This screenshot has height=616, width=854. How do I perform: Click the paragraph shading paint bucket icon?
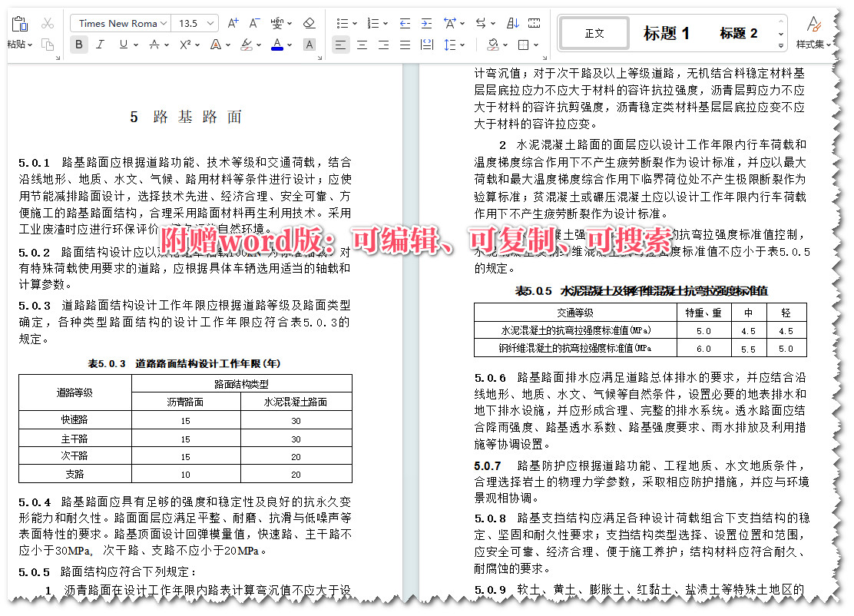[494, 45]
